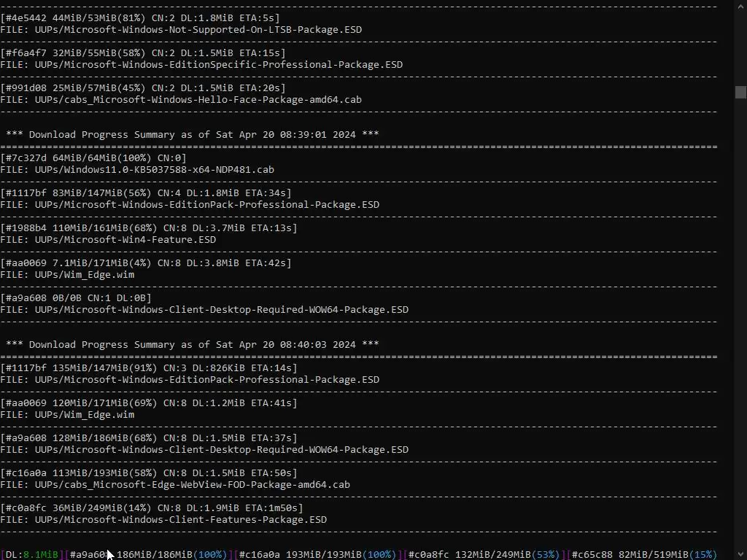Select WOW64-Package.ESD file line under 68% entry

(204, 450)
